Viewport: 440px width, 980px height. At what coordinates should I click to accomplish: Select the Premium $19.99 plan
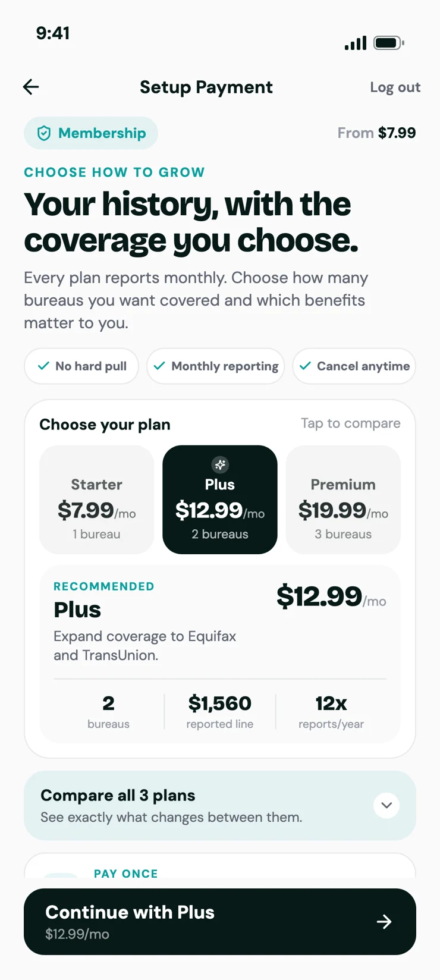click(x=343, y=500)
